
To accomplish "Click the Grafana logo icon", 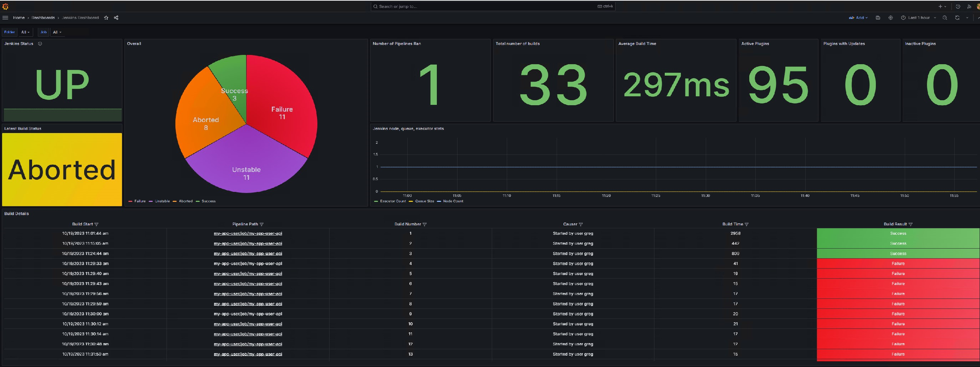I will click(5, 6).
